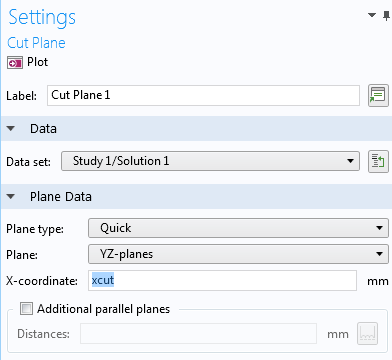Image resolution: width=392 pixels, height=360 pixels.
Task: Click the Plane type label text
Action: (35, 229)
